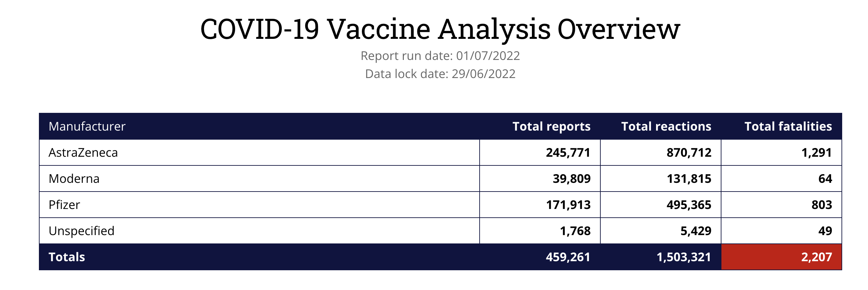Select the Total reports column header
The width and height of the screenshot is (868, 290).
(x=551, y=127)
